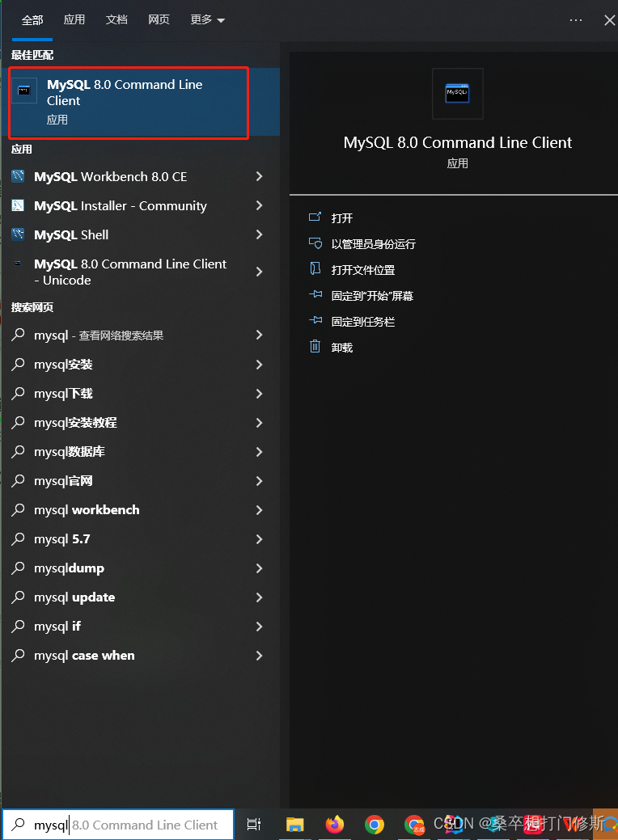Choose 以管理员身份运行

coord(374,243)
